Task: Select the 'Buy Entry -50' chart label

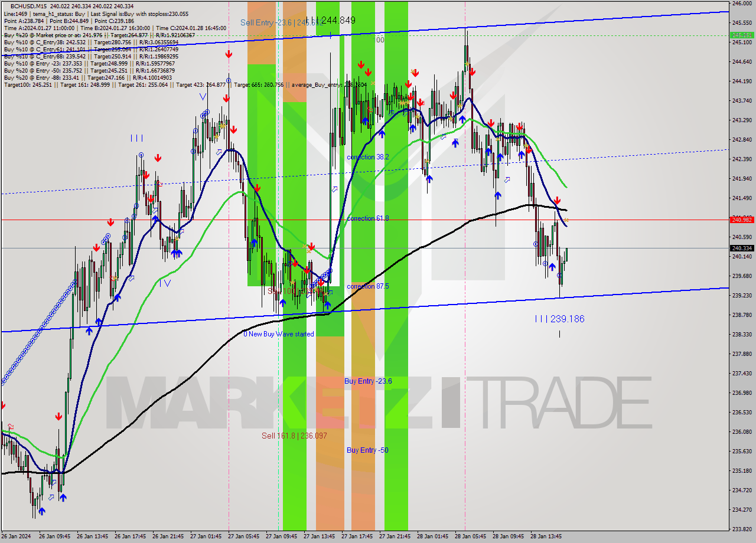Action: (x=367, y=450)
